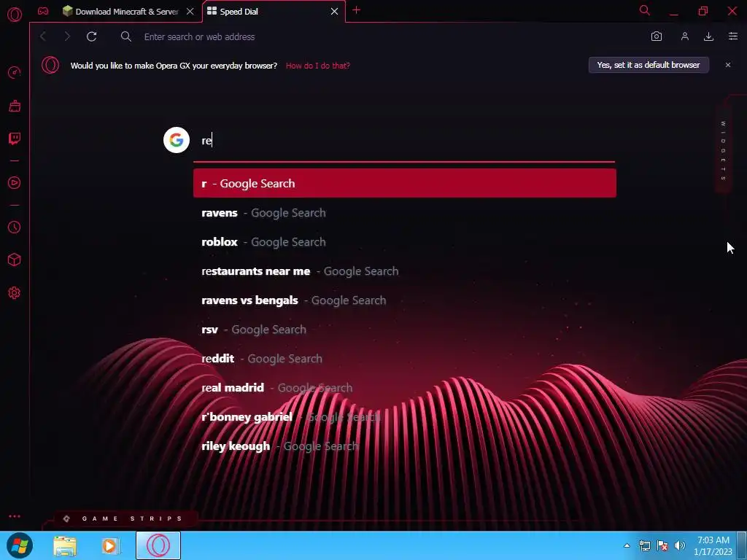747x560 pixels.
Task: Show hidden system tray icons arrow
Action: pyautogui.click(x=627, y=545)
